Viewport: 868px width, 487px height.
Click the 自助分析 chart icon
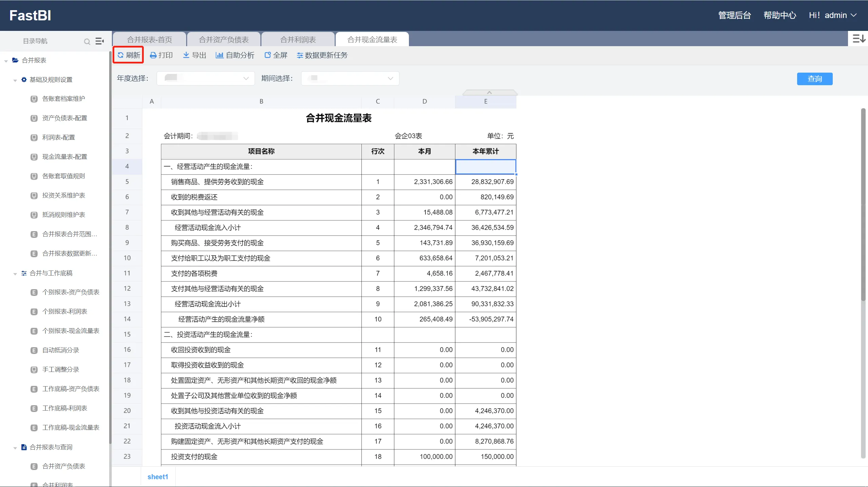(219, 55)
